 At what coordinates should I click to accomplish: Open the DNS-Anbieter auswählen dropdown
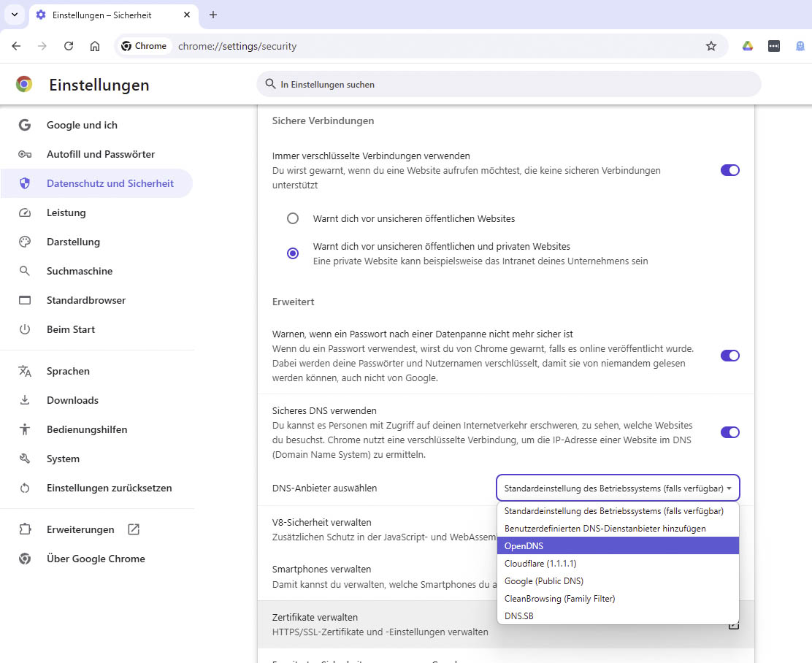point(618,488)
